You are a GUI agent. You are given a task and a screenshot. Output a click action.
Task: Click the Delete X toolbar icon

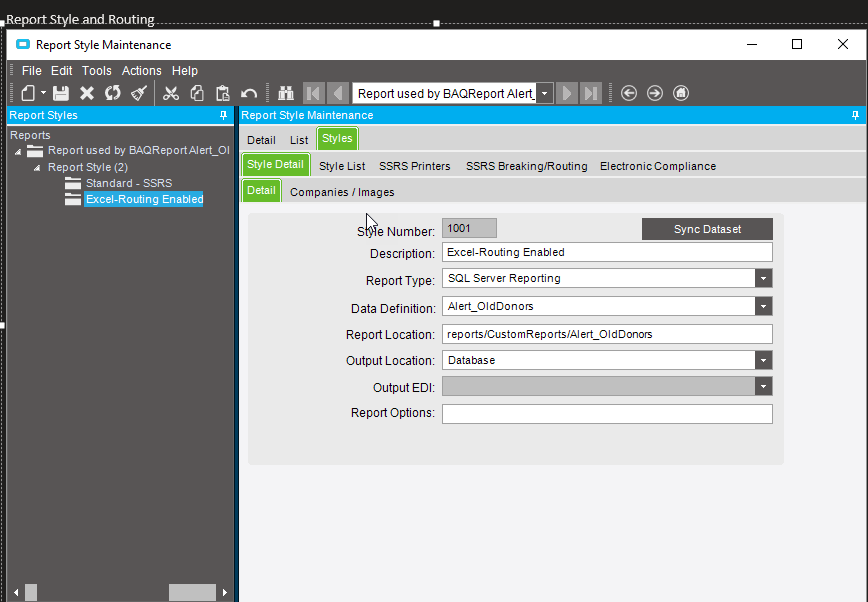tap(87, 93)
